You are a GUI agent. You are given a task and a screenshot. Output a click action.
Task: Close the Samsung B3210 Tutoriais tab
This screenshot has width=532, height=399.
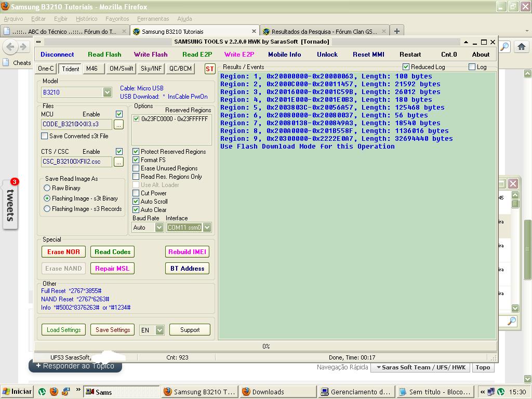[254, 31]
